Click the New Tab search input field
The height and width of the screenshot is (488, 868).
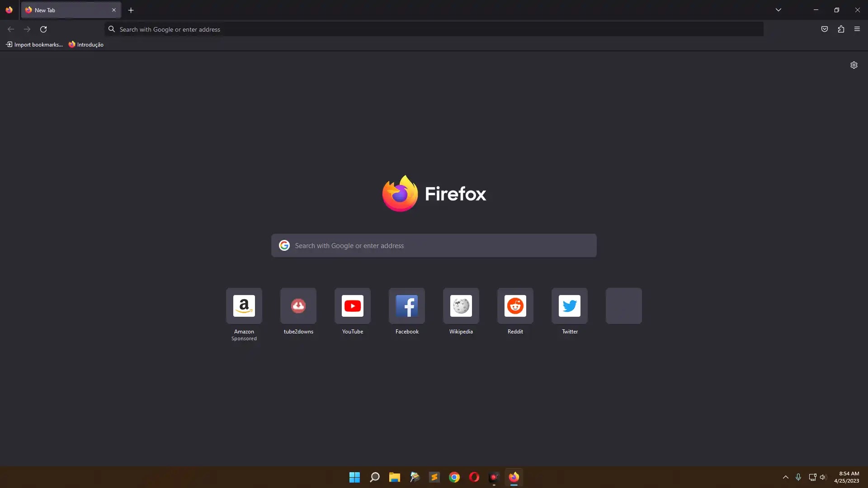[434, 245]
